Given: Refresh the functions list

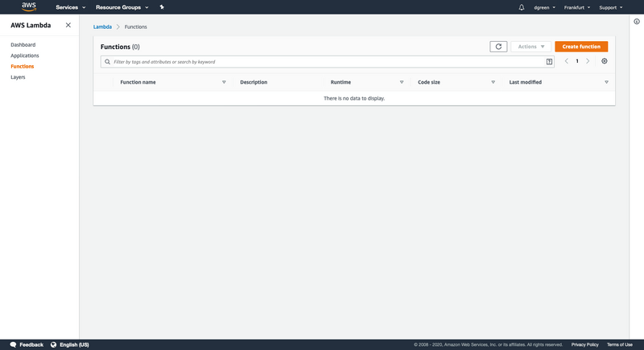Looking at the screenshot, I should (x=498, y=47).
